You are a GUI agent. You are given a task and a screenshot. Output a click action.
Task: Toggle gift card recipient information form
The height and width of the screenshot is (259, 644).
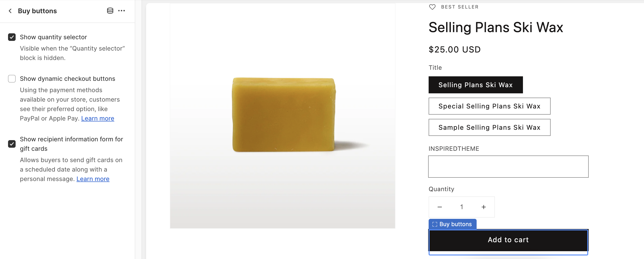click(x=12, y=144)
